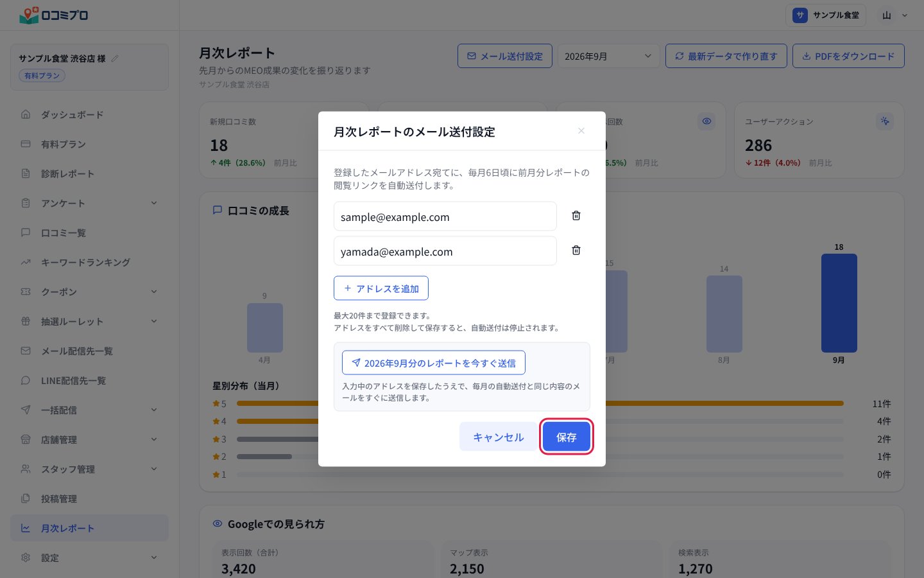
Task: Select 月次レポート in the sidebar
Action: (x=89, y=528)
